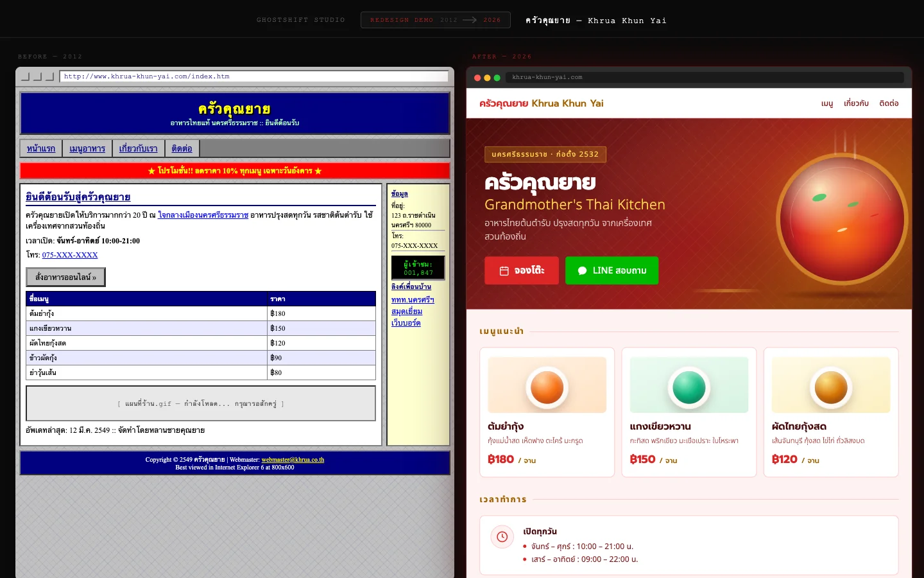Click the ฿90 price cell
Viewport: 924px width, 578px height.
click(x=321, y=358)
